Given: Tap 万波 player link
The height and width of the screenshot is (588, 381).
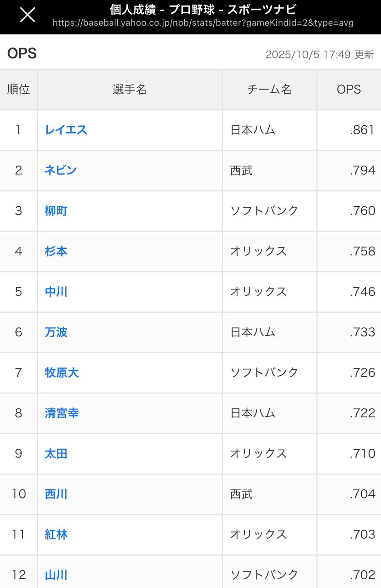Looking at the screenshot, I should pos(56,332).
